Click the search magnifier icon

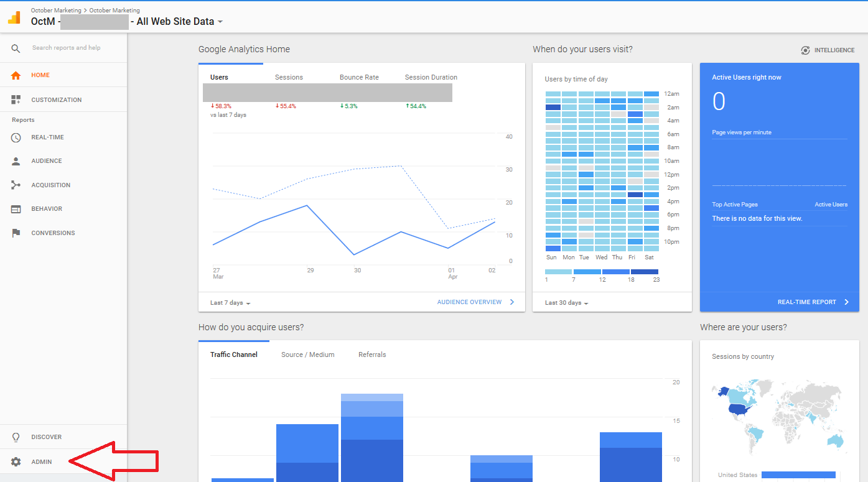16,48
